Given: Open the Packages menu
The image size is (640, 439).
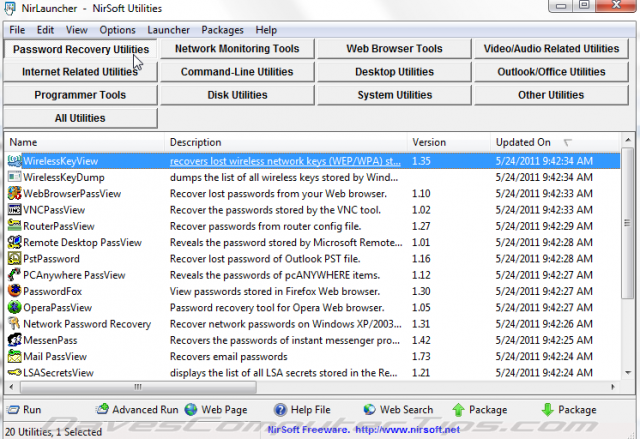Looking at the screenshot, I should [x=222, y=30].
